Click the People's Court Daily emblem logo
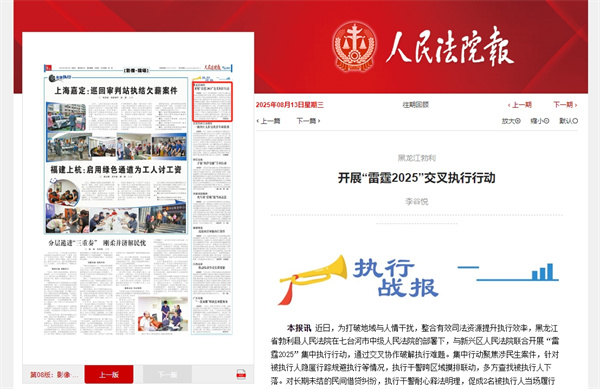This screenshot has height=389, width=600. pyautogui.click(x=354, y=47)
